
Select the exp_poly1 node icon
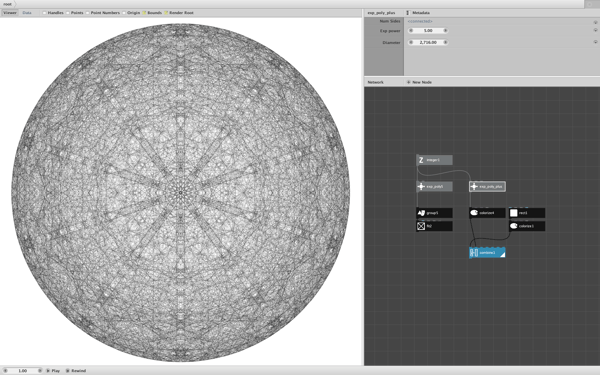click(x=421, y=186)
